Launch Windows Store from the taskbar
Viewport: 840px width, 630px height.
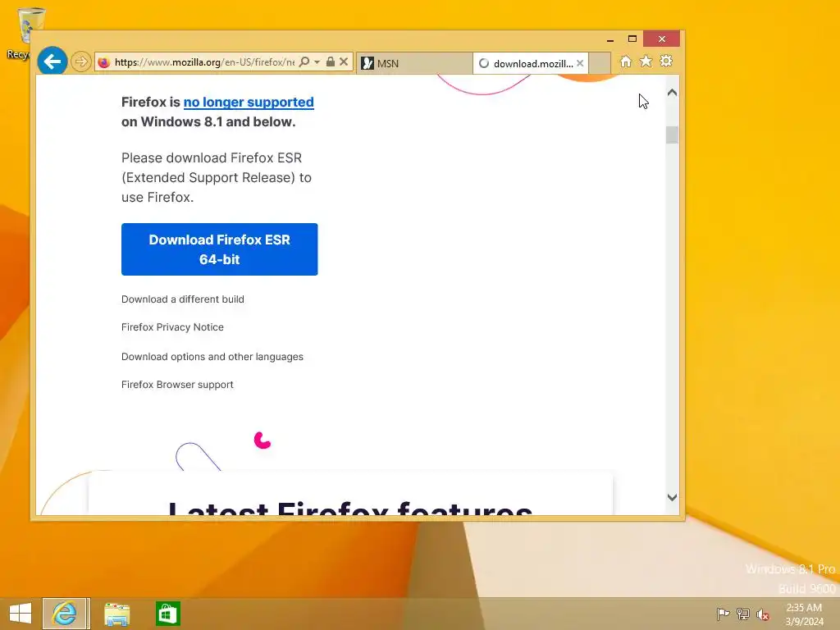point(167,614)
